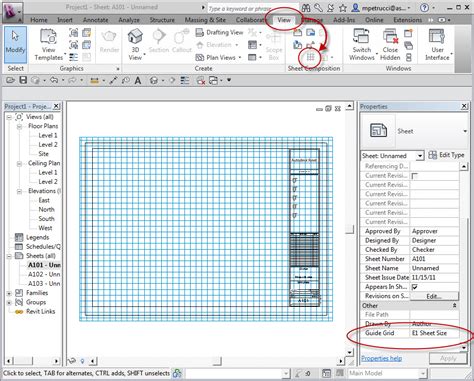Click the Guide Grid icon in Sheet Composition
The height and width of the screenshot is (381, 474).
click(x=310, y=57)
